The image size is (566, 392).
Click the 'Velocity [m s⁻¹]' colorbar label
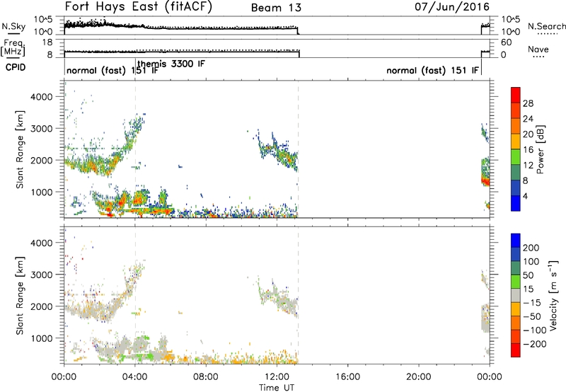(x=553, y=295)
